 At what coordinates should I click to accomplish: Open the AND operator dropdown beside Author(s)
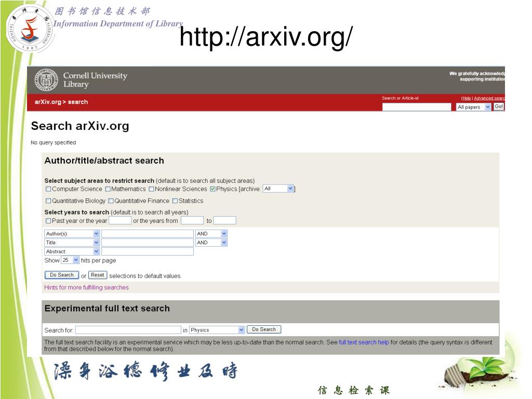click(211, 233)
